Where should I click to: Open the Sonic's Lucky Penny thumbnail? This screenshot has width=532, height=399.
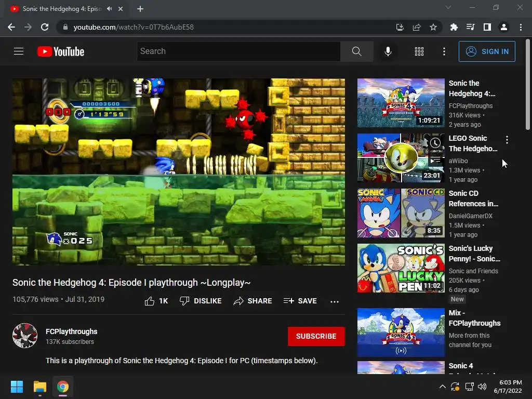click(x=401, y=268)
